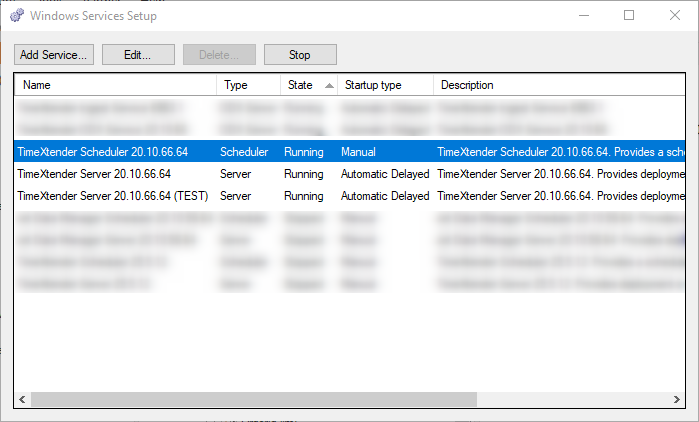
Task: Click the Add Service... button
Action: coord(53,54)
